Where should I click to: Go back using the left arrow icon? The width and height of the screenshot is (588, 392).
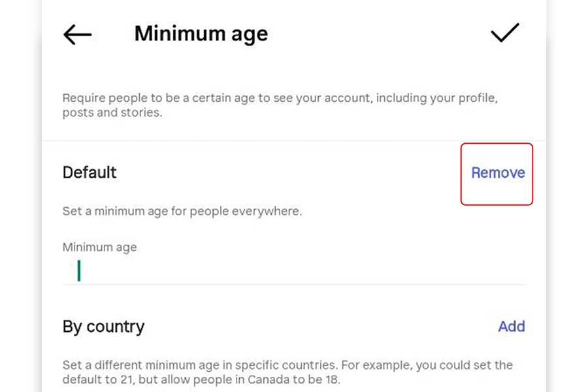77,35
